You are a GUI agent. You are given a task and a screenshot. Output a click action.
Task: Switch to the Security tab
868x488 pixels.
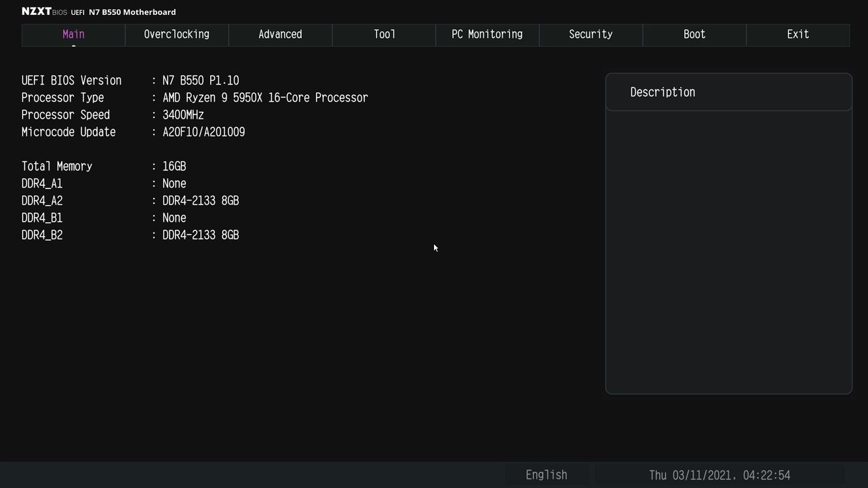point(591,35)
